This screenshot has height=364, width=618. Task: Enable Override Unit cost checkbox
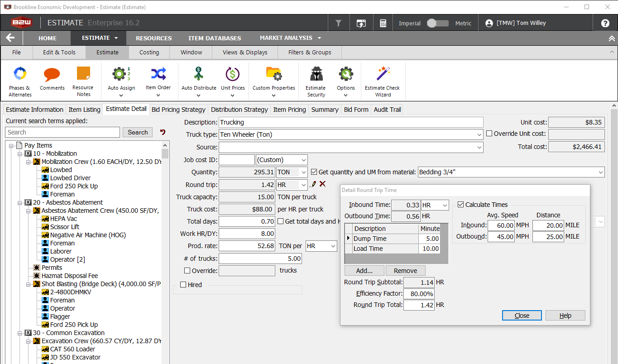(x=489, y=134)
